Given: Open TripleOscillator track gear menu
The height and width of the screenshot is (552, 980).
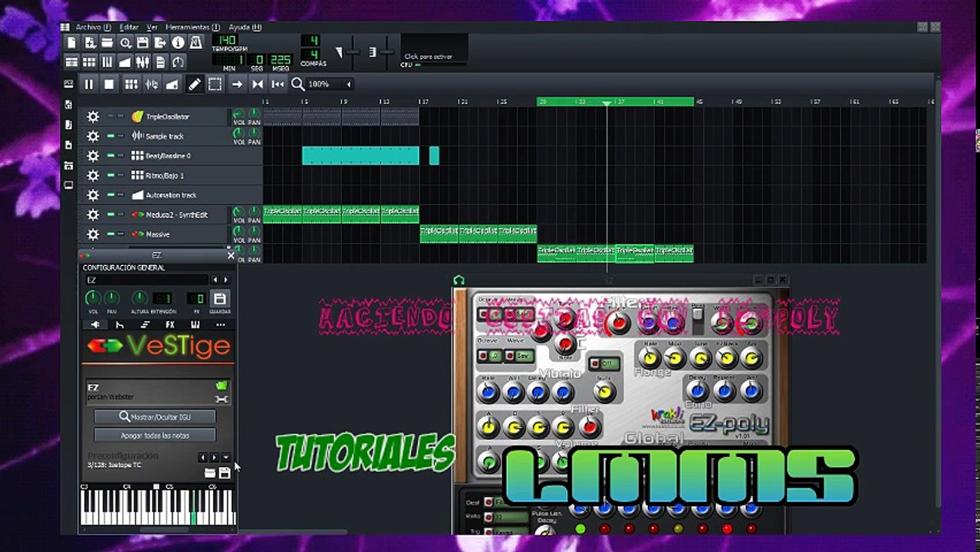Looking at the screenshot, I should click(x=93, y=117).
